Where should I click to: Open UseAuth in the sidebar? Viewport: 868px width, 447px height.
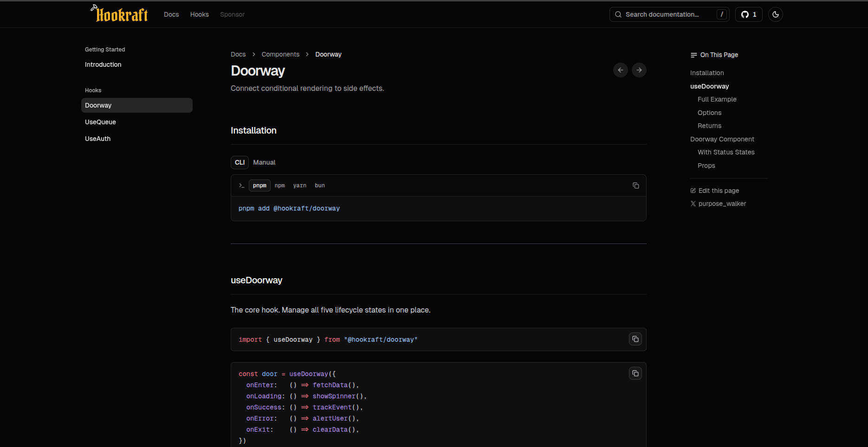(x=97, y=139)
